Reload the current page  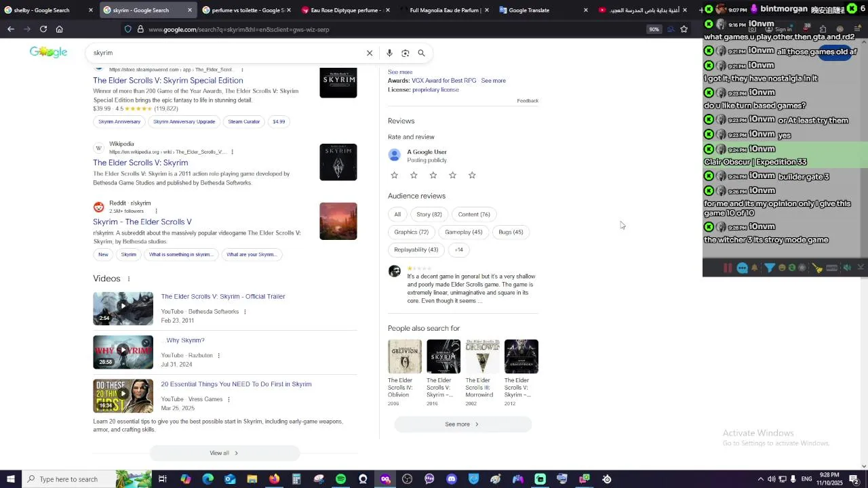(43, 29)
